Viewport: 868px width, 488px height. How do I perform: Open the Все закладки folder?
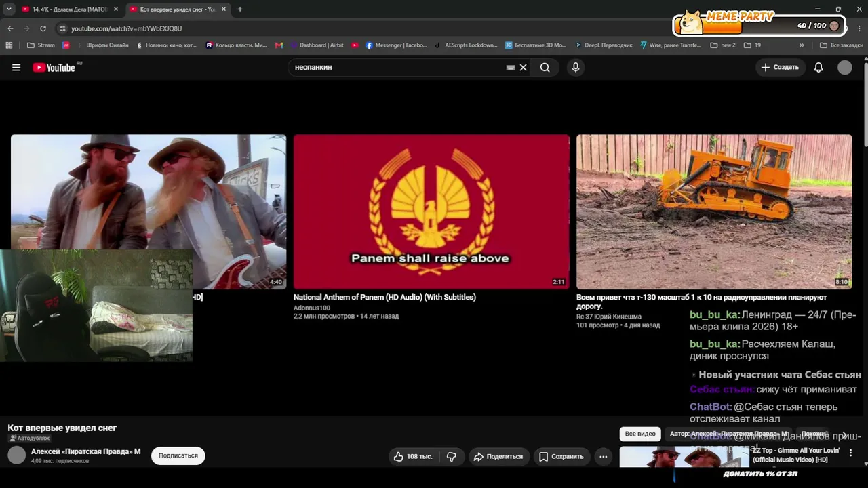(x=841, y=45)
